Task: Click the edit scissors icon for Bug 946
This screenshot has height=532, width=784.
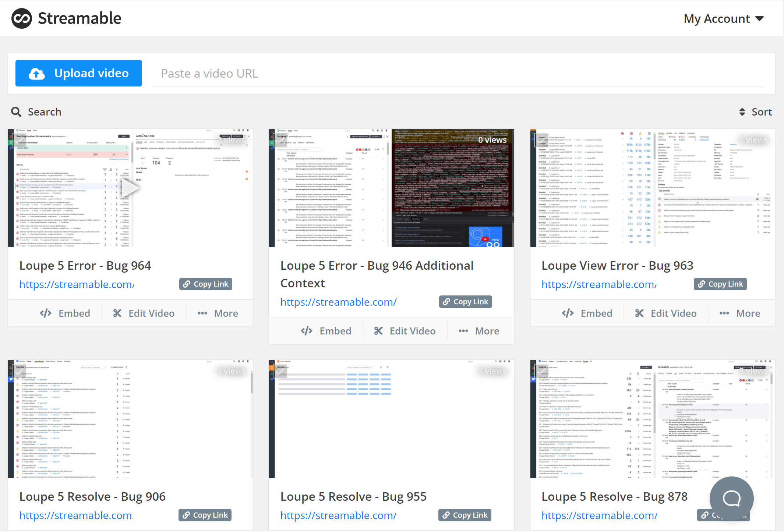Action: point(378,331)
